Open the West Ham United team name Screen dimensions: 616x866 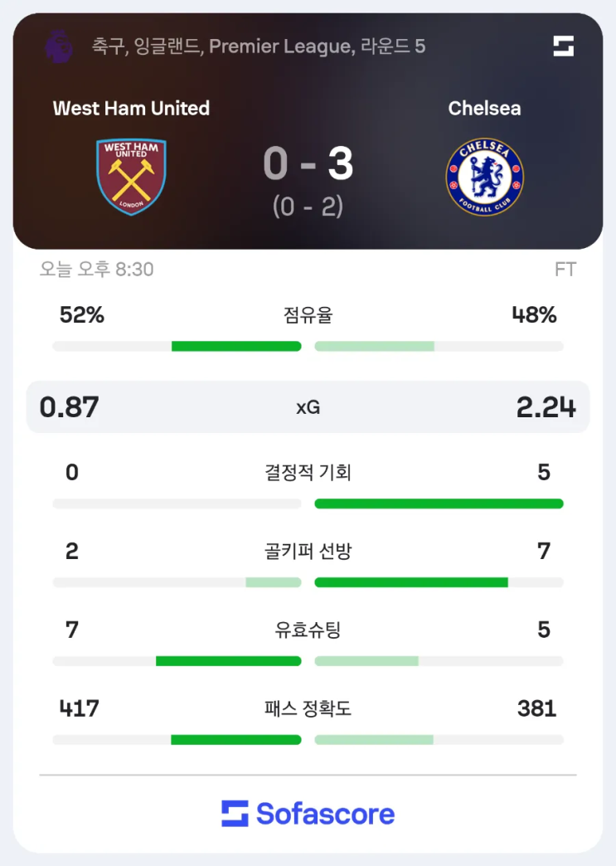(131, 108)
